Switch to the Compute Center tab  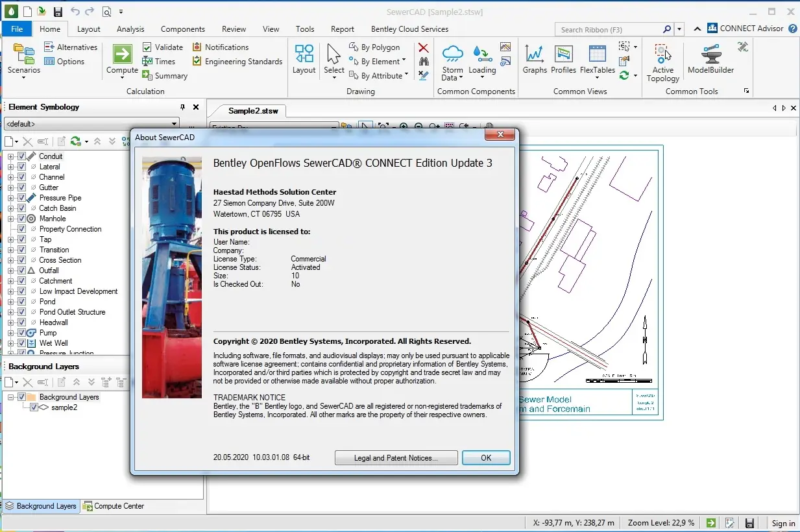click(114, 506)
